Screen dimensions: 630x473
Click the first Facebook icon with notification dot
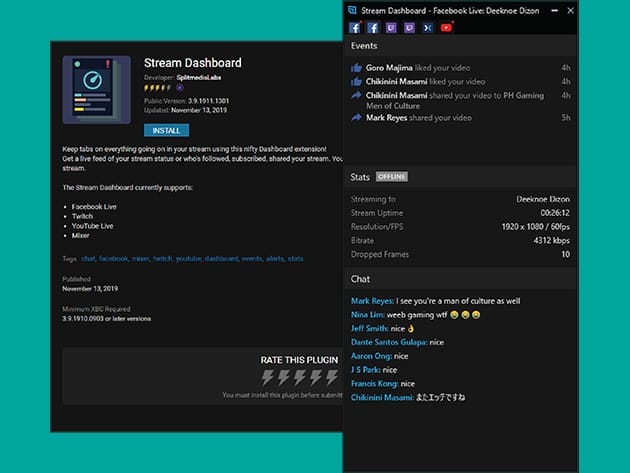tap(355, 28)
